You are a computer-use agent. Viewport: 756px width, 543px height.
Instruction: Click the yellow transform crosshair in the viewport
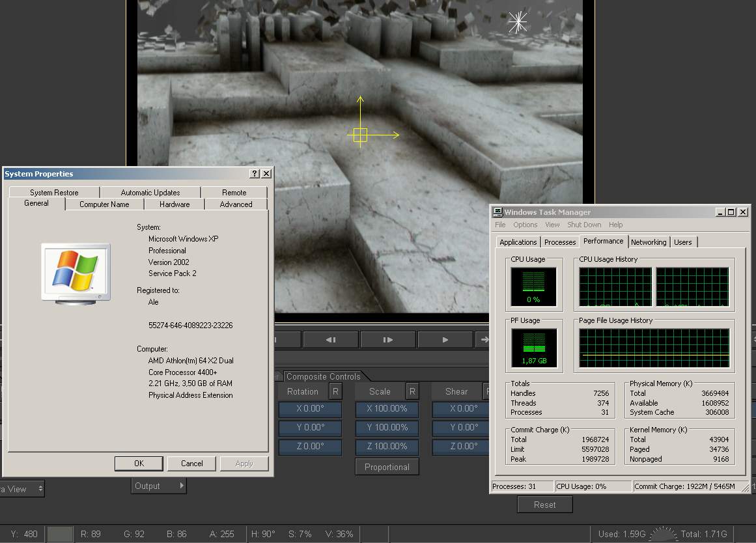(360, 135)
